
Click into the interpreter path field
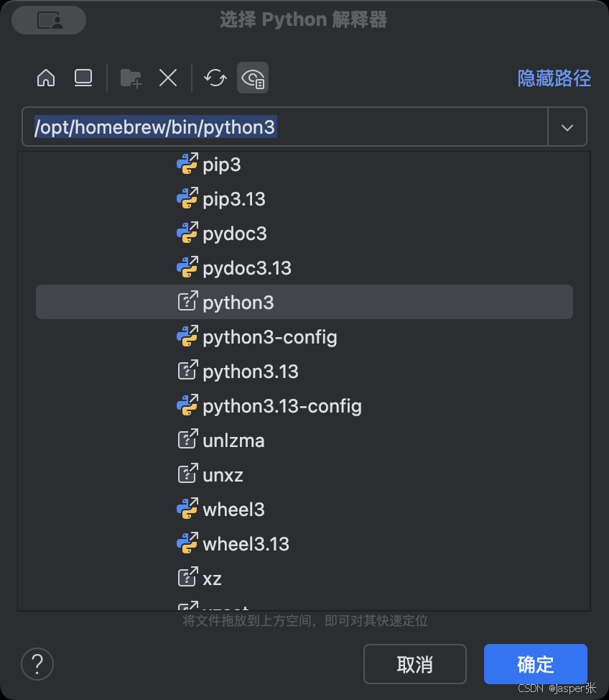284,126
